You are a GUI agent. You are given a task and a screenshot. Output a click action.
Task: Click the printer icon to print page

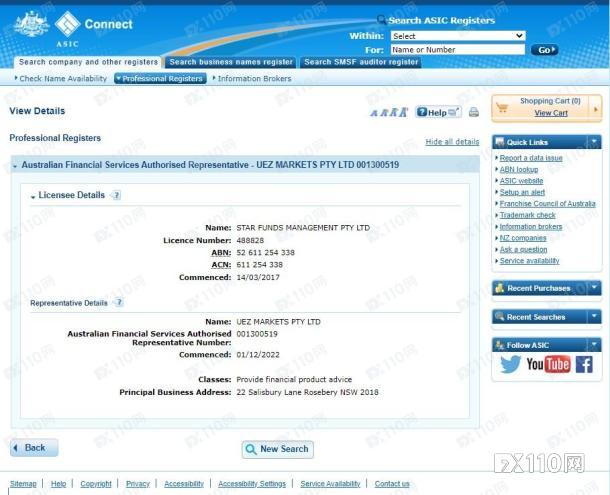coord(474,112)
